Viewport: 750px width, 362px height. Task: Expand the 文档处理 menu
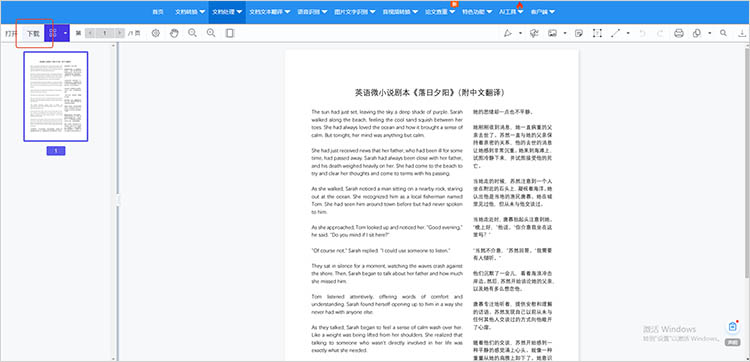point(227,12)
